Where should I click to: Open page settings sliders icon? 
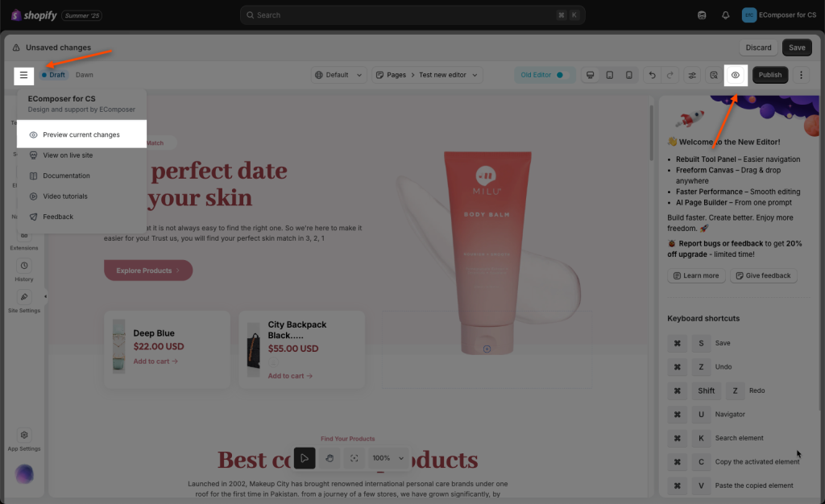(692, 75)
